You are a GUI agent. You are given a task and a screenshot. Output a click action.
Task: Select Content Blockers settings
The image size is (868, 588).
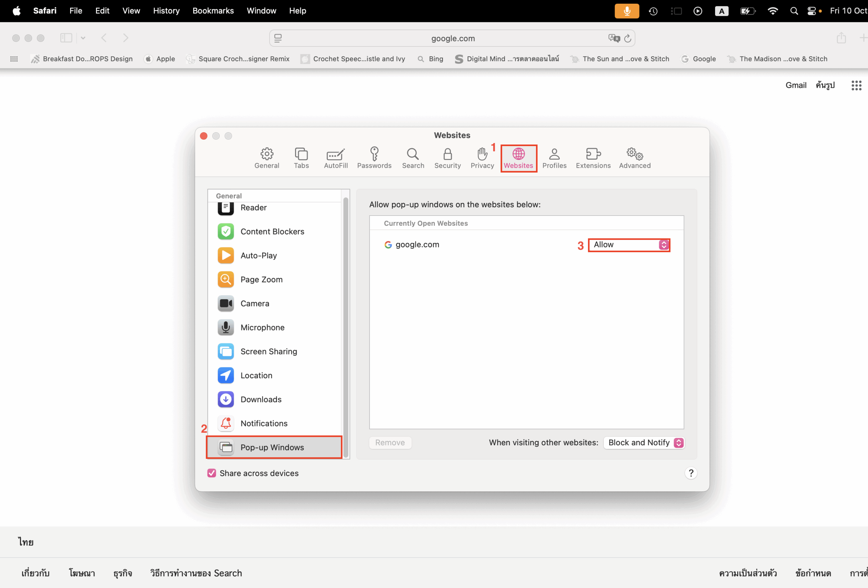[272, 231]
